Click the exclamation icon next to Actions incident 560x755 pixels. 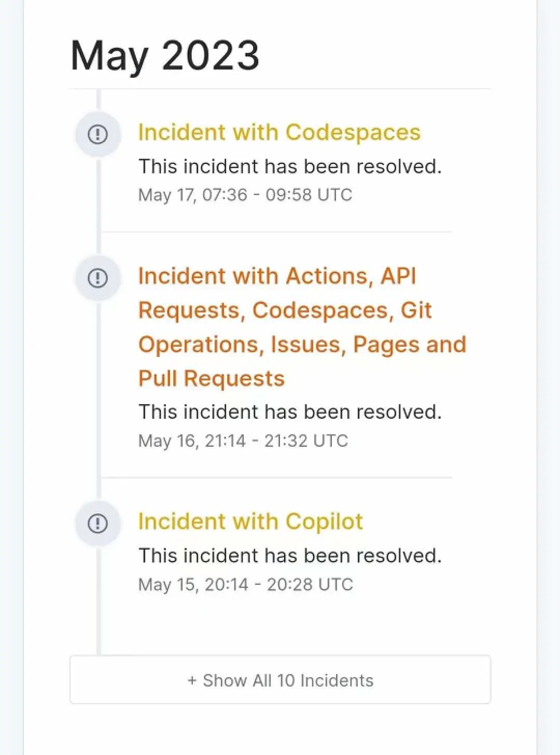[x=98, y=278]
